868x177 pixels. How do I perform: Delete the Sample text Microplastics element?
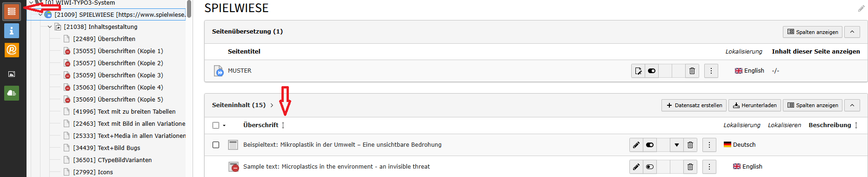[x=690, y=167]
